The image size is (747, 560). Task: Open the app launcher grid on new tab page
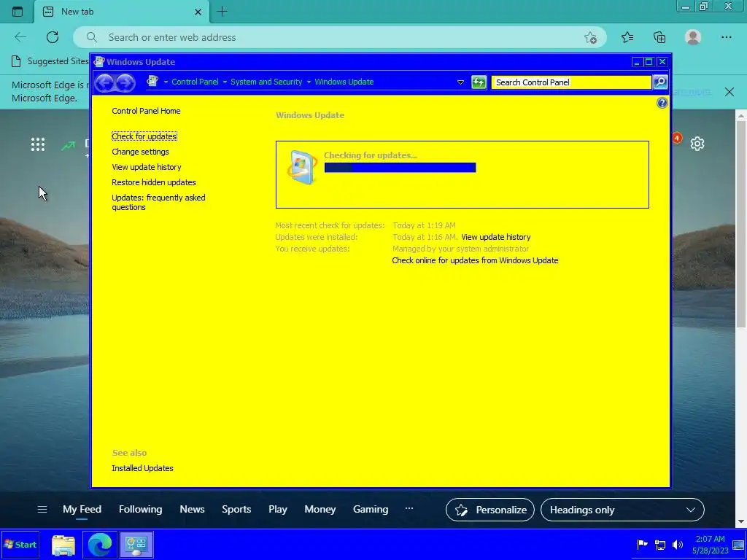[38, 144]
